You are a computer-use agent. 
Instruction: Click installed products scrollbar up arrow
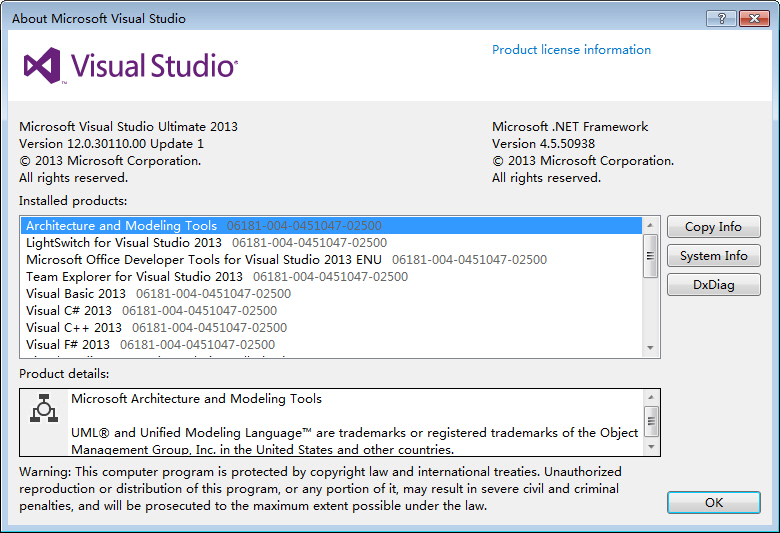(x=650, y=225)
